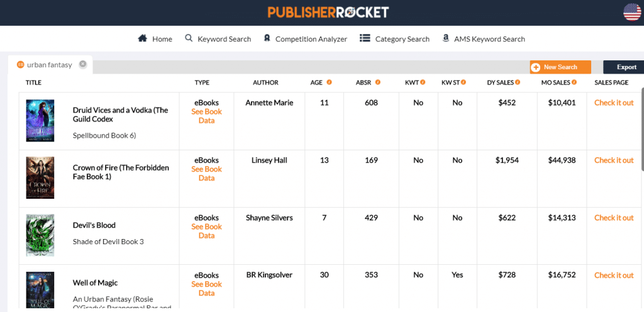This screenshot has height=312, width=644.
Task: Click the vertical scrollbar on results table
Action: click(x=641, y=129)
